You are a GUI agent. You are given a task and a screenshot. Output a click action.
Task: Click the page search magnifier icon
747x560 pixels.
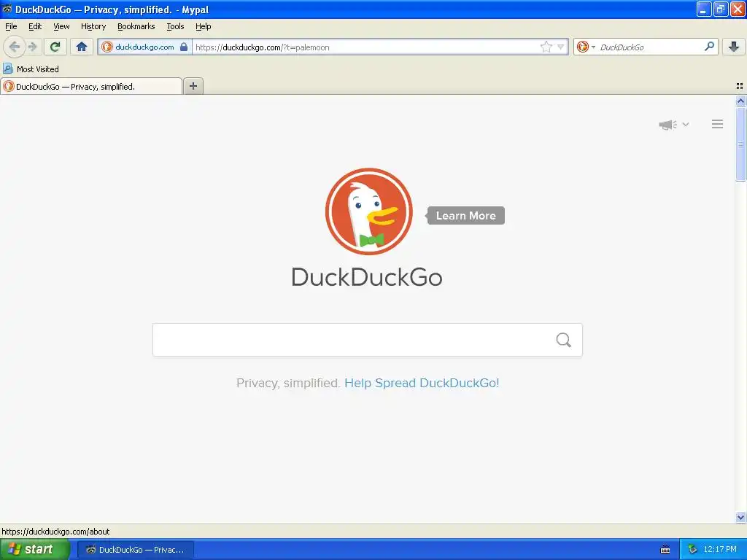pyautogui.click(x=564, y=340)
